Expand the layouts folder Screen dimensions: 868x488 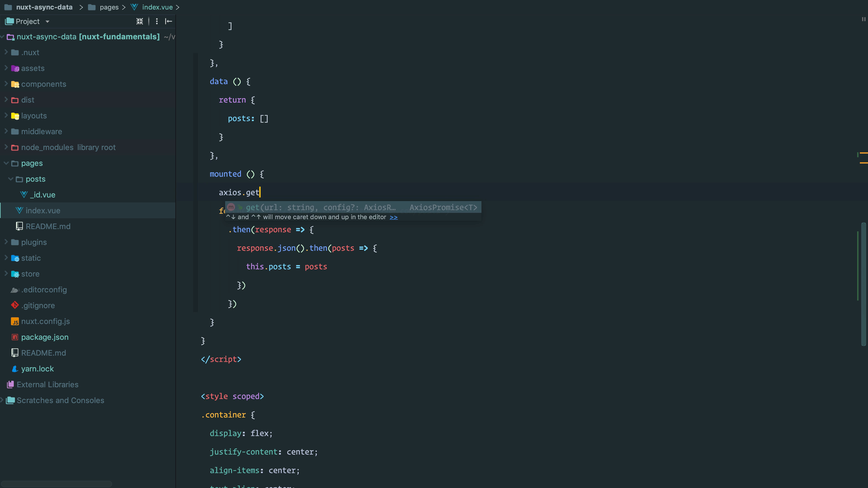pyautogui.click(x=6, y=115)
